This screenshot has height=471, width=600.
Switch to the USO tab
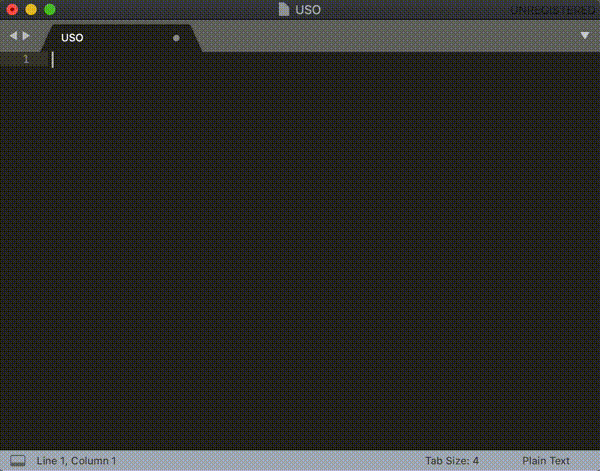[121, 38]
